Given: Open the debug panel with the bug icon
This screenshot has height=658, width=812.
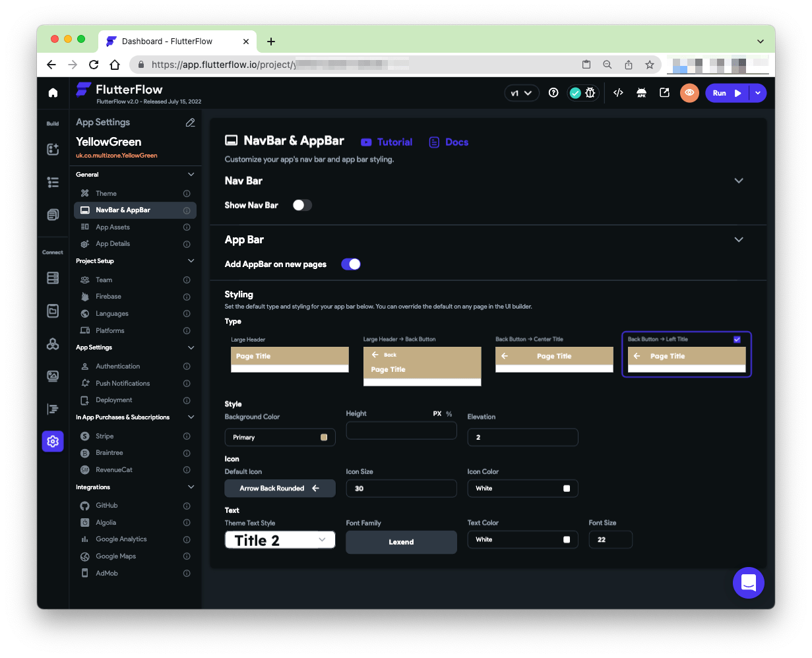Looking at the screenshot, I should (x=590, y=93).
